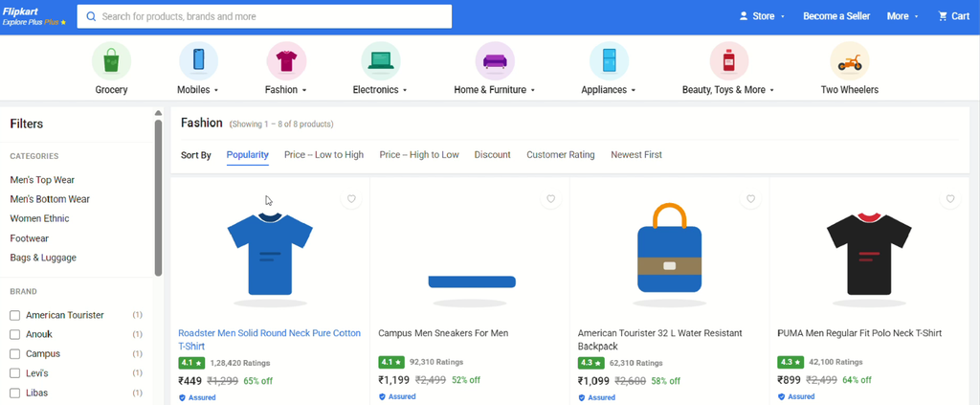
Task: Open Footwear category
Action: (x=30, y=238)
